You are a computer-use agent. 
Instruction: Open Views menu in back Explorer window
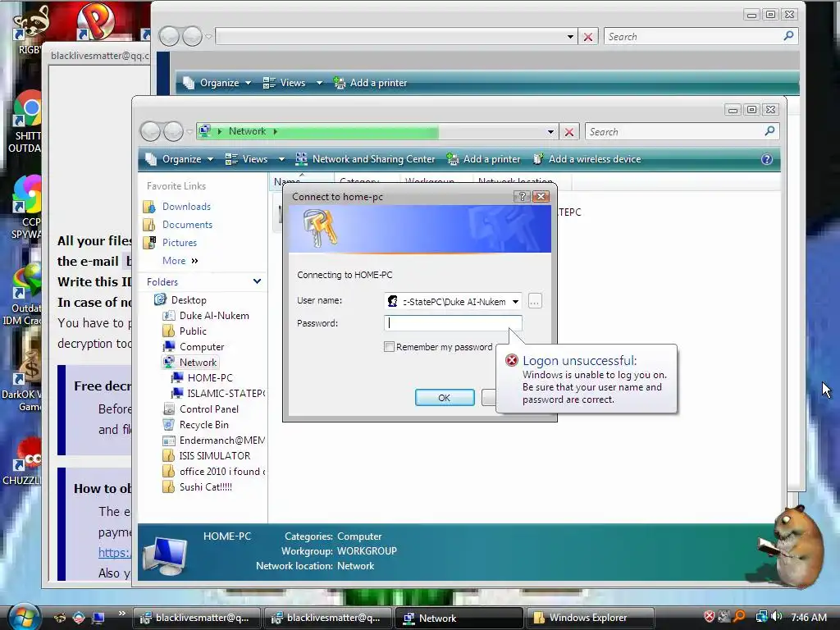click(286, 83)
